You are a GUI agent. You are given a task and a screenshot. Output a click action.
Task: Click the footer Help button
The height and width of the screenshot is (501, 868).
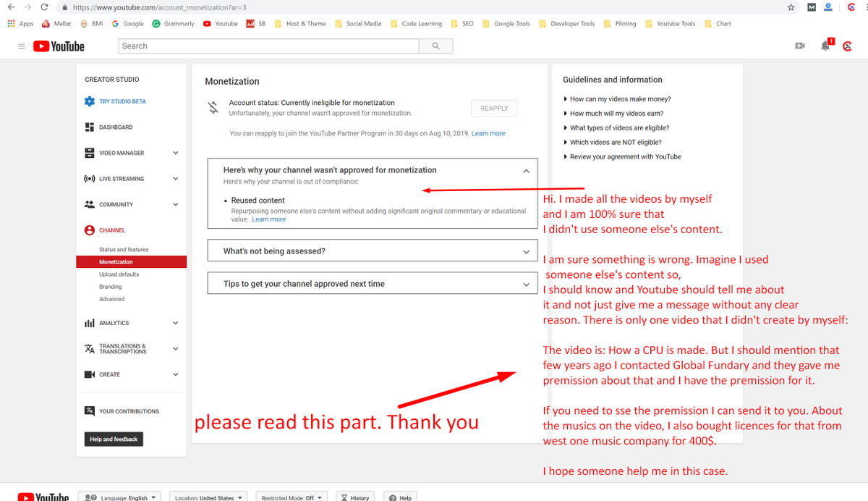pyautogui.click(x=400, y=497)
